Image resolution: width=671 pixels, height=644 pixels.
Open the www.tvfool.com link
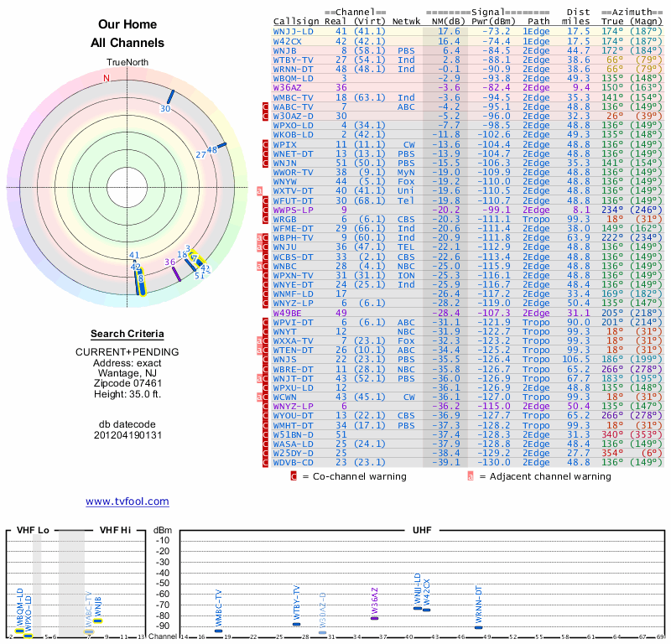(127, 501)
